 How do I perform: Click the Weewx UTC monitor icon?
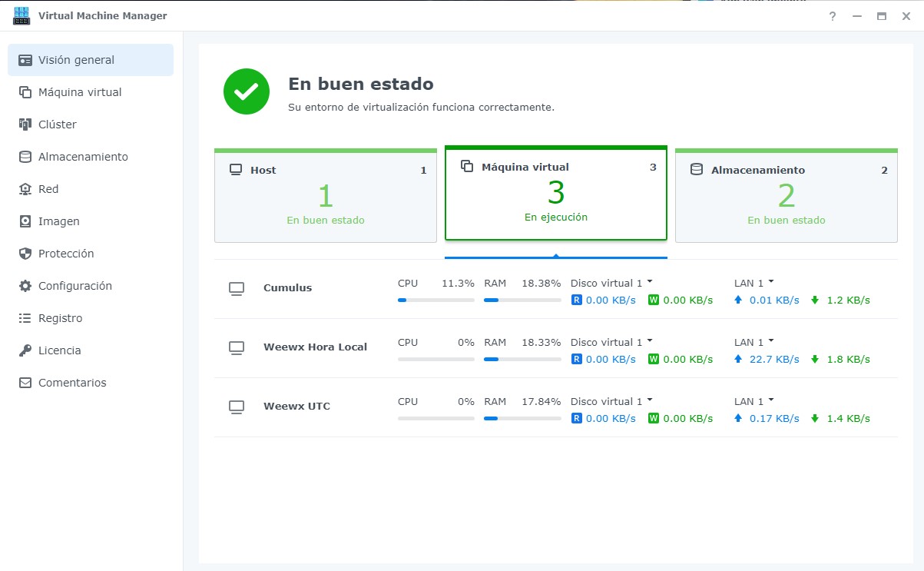point(237,407)
